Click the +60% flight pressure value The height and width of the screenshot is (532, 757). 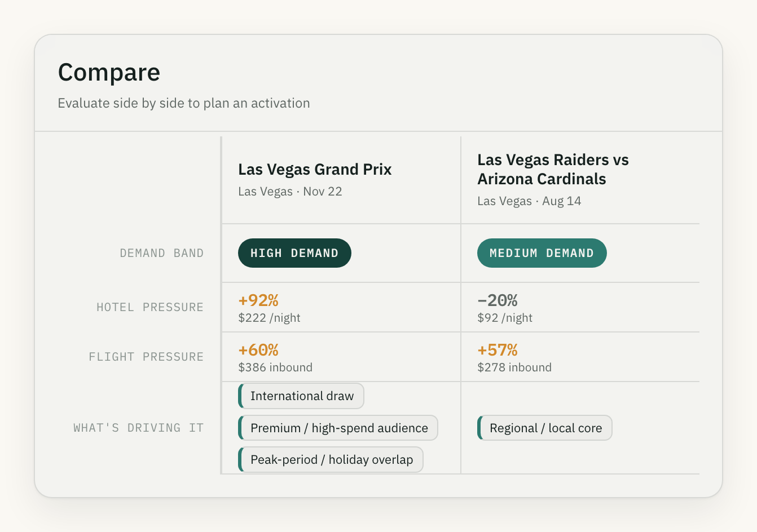(x=258, y=350)
